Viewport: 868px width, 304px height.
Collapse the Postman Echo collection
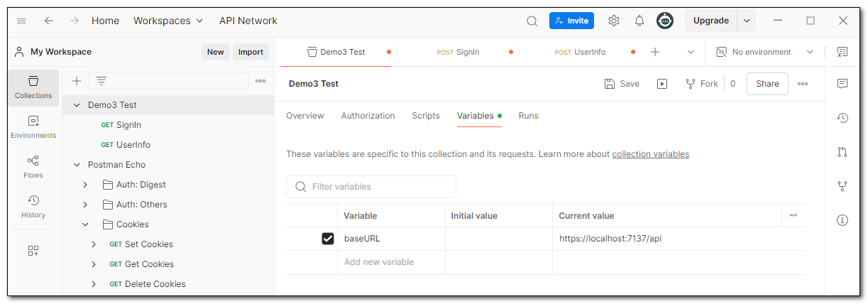click(x=77, y=165)
